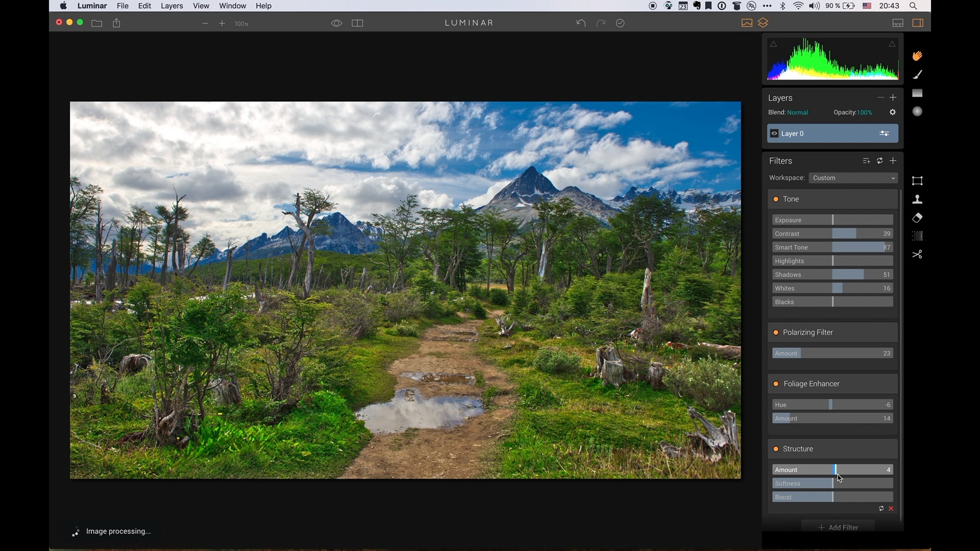
Task: Click the Export share icon
Action: 116,23
